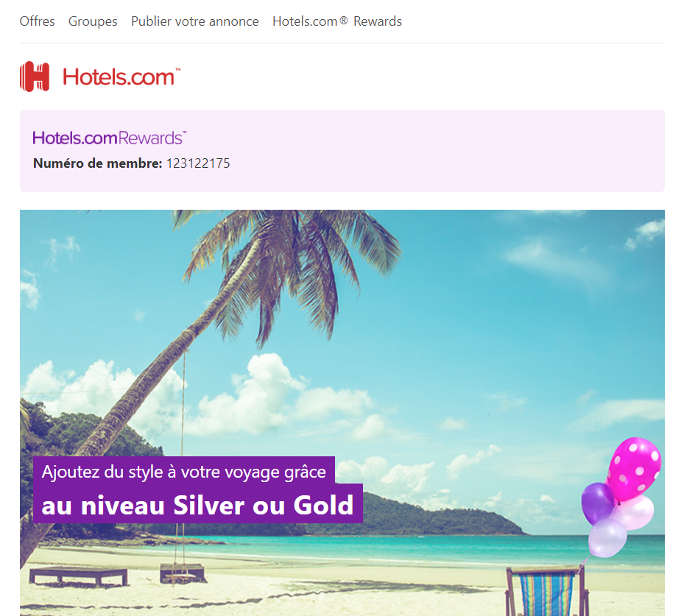684x616 pixels.
Task: Open the Offres link
Action: tap(37, 21)
